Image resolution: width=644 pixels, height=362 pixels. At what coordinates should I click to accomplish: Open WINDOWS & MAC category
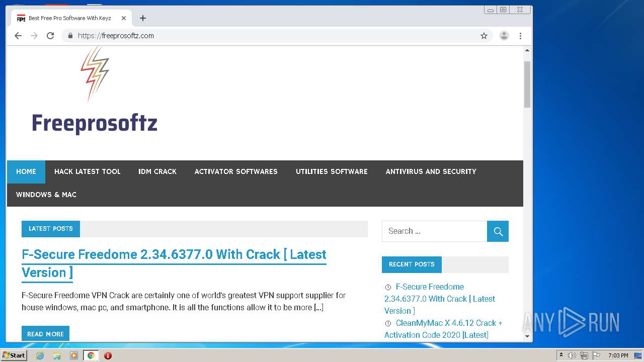pos(46,195)
